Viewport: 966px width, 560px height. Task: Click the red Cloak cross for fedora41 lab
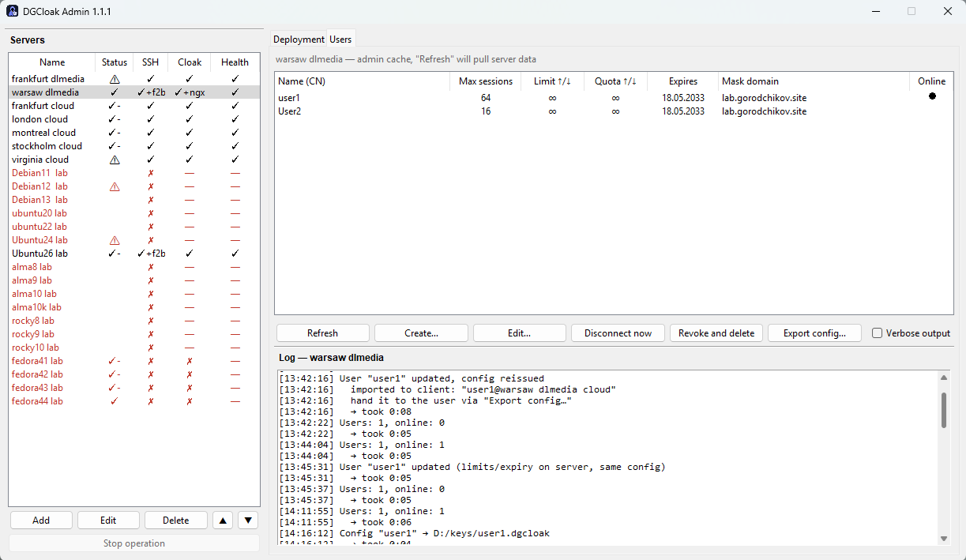click(190, 361)
